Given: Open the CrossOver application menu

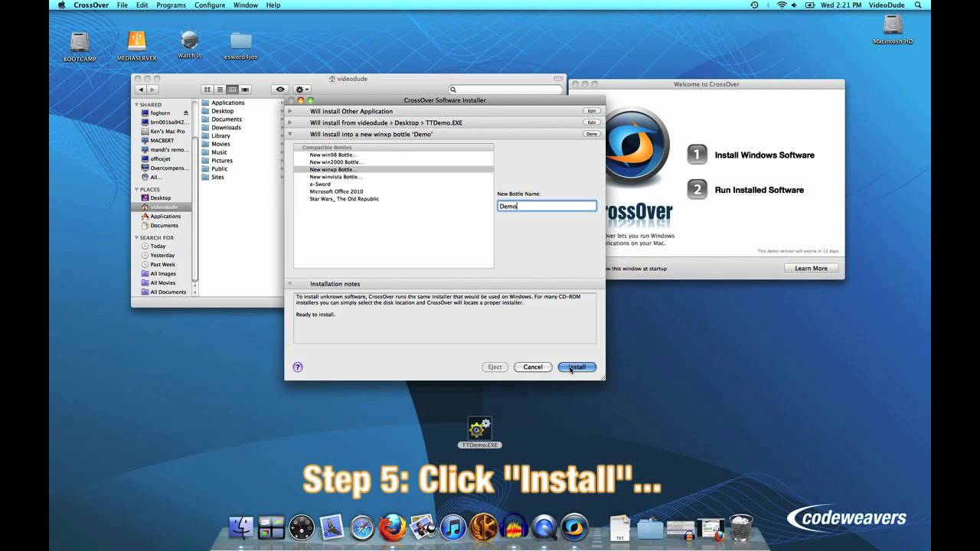Looking at the screenshot, I should pos(91,5).
